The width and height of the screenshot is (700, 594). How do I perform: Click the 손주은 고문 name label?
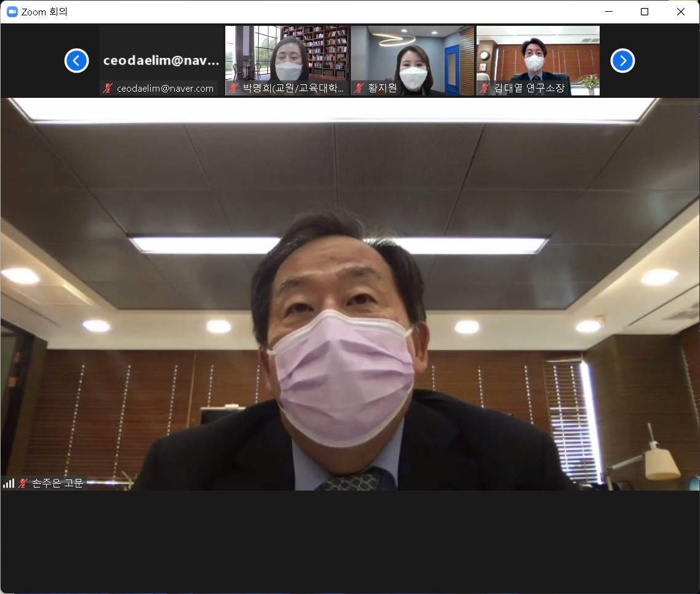tap(58, 483)
